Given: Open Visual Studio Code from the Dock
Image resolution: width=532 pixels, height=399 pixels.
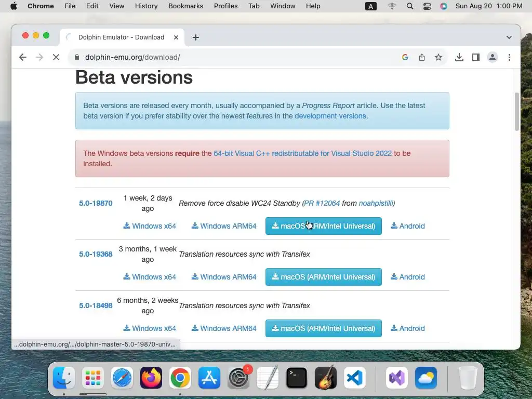Looking at the screenshot, I should [x=355, y=378].
